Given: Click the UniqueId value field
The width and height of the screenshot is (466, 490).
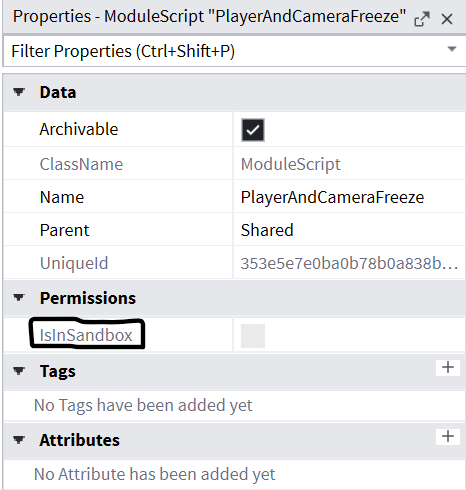Looking at the screenshot, I should click(x=349, y=263).
